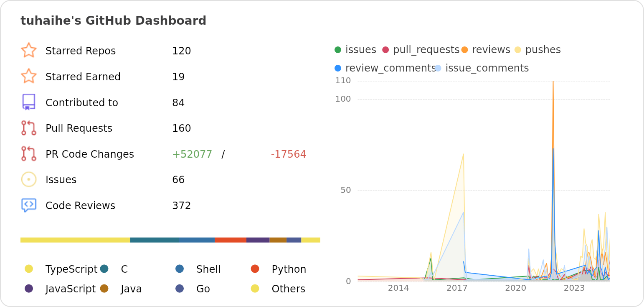Click the Issues count 66
The width and height of the screenshot is (644, 307).
coord(178,180)
